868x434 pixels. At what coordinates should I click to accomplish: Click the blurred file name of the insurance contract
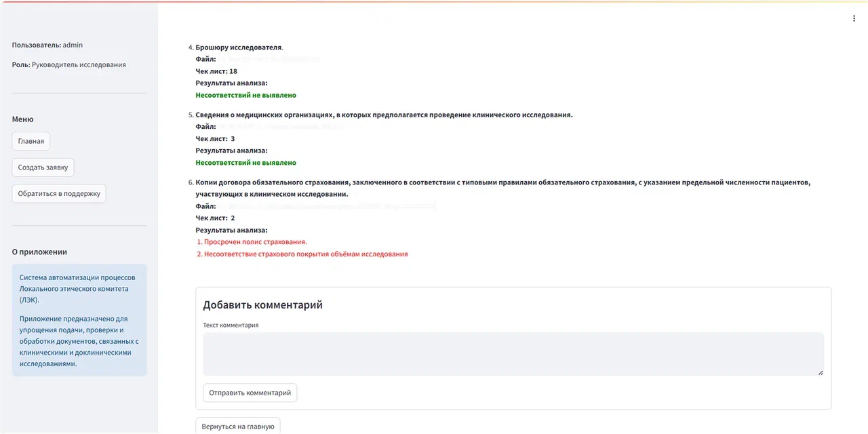pyautogui.click(x=325, y=206)
